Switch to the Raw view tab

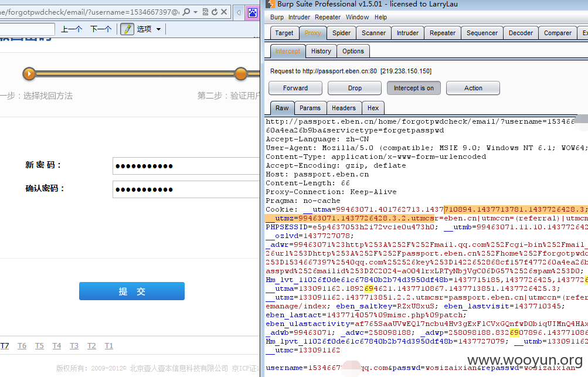point(282,108)
